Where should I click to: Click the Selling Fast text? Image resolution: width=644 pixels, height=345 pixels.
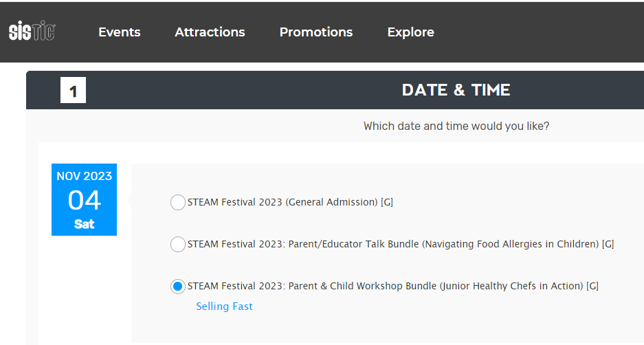point(224,307)
